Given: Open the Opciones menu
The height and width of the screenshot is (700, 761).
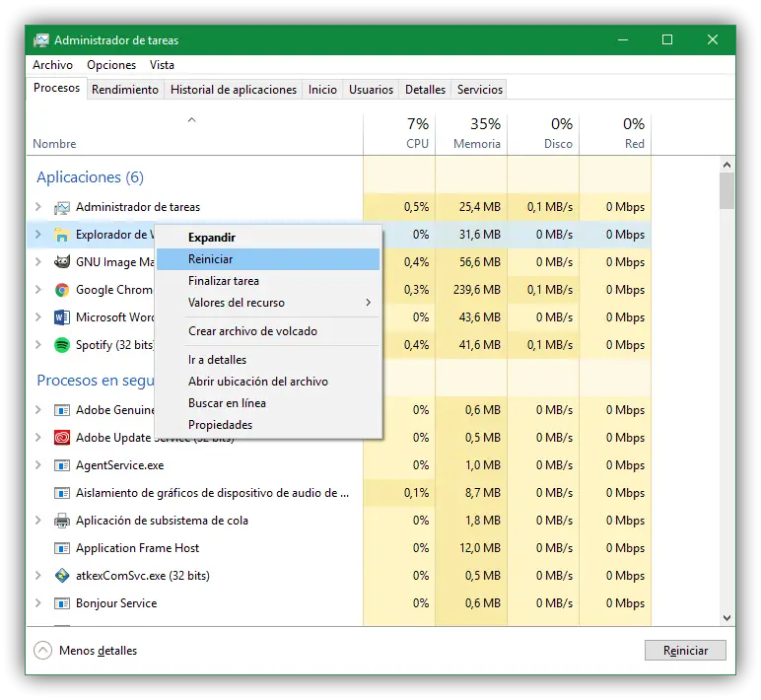Looking at the screenshot, I should 111,65.
